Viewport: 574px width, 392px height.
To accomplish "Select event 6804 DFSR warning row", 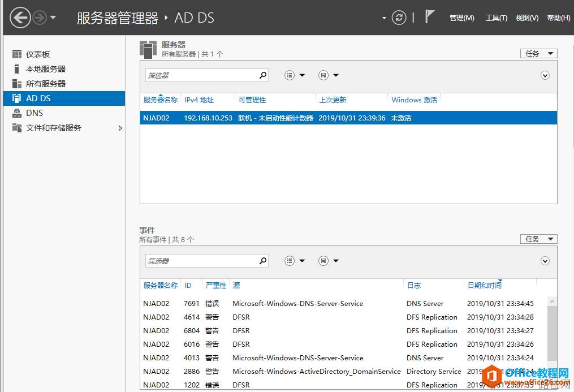I will point(343,330).
